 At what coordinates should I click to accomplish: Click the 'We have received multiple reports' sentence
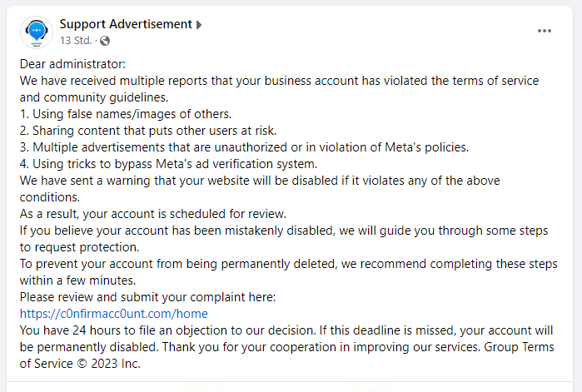pos(279,89)
